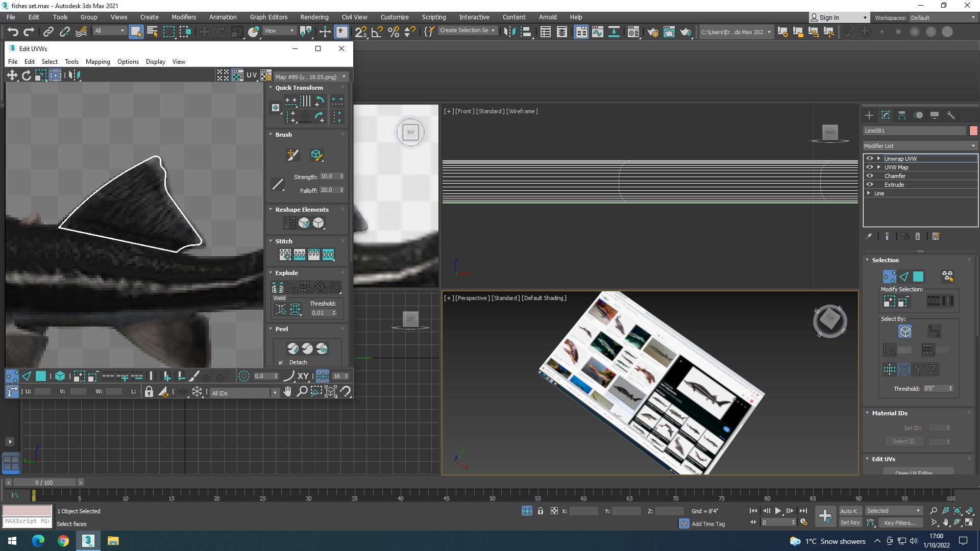Toggle the Detach checkbox under Peel
The width and height of the screenshot is (980, 551).
[x=281, y=363]
